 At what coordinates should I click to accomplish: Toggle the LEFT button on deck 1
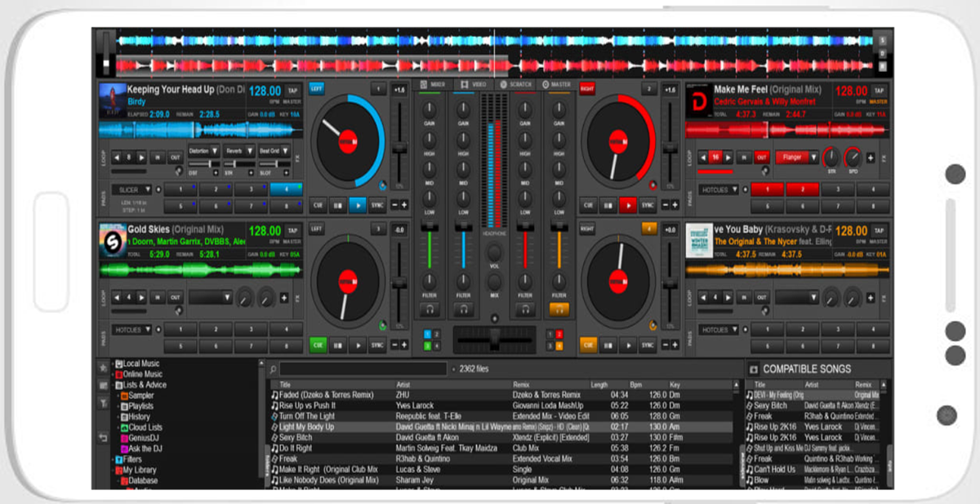(316, 88)
